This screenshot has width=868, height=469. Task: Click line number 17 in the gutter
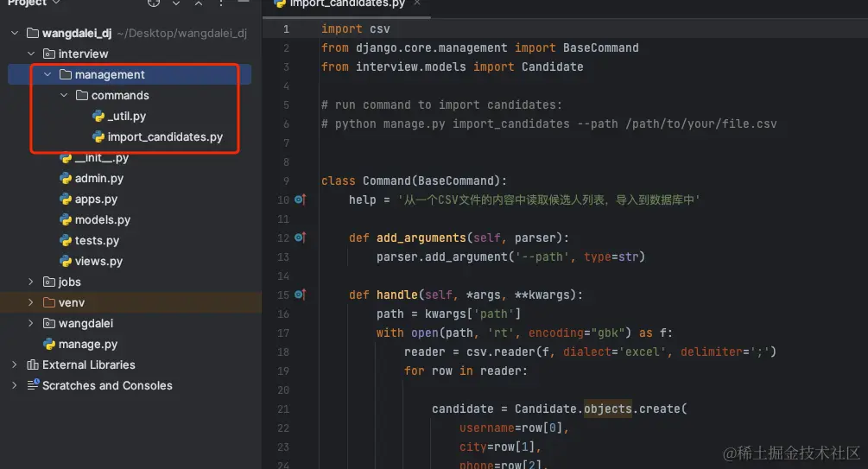(x=283, y=333)
